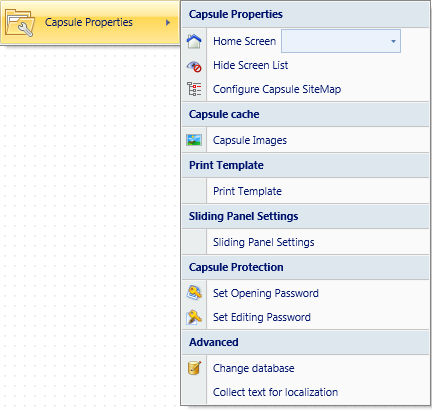
Task: Open the Home Screen dropdown arrow
Action: coord(393,41)
